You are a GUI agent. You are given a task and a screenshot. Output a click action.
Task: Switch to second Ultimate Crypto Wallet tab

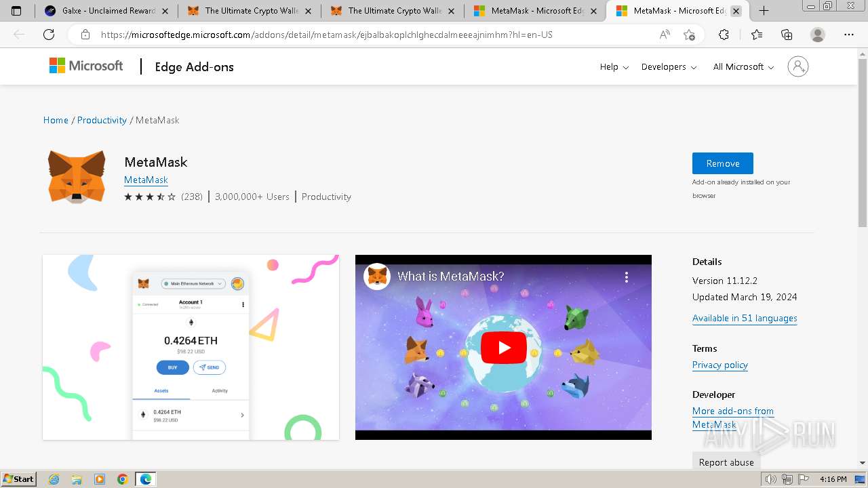[393, 11]
